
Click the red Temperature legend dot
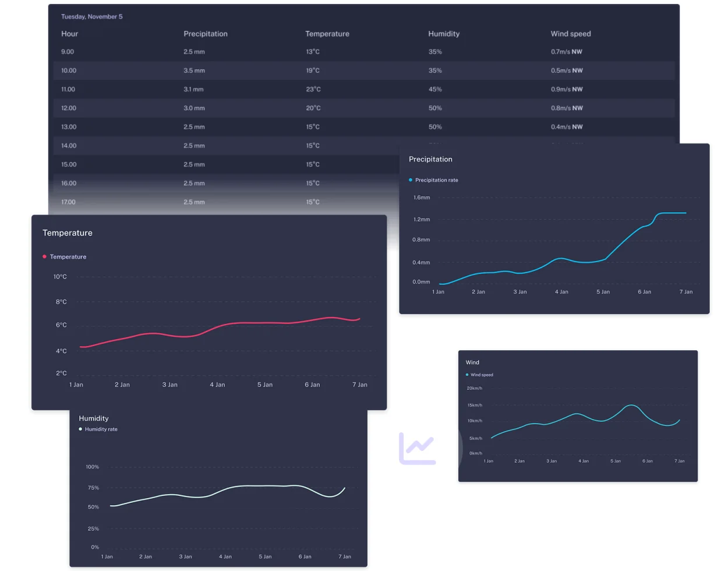pyautogui.click(x=44, y=256)
